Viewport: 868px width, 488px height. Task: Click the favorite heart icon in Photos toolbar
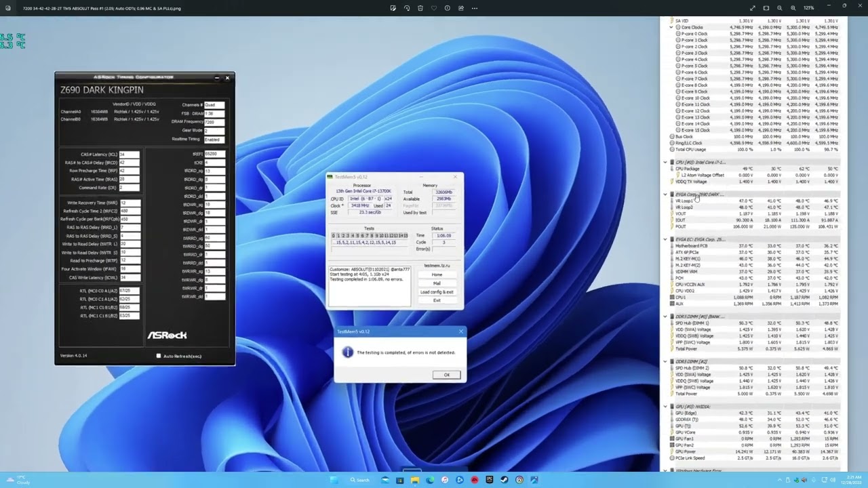point(434,8)
